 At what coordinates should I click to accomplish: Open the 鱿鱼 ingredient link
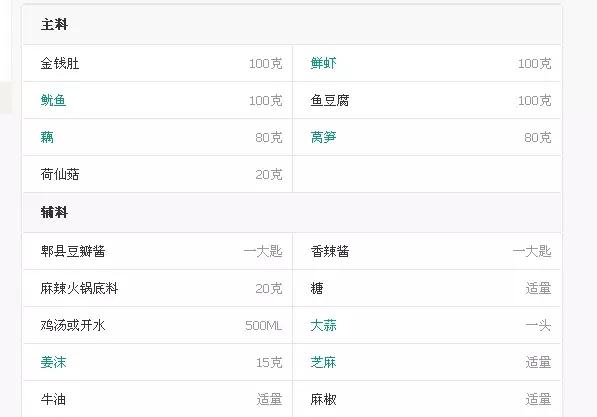[x=53, y=100]
